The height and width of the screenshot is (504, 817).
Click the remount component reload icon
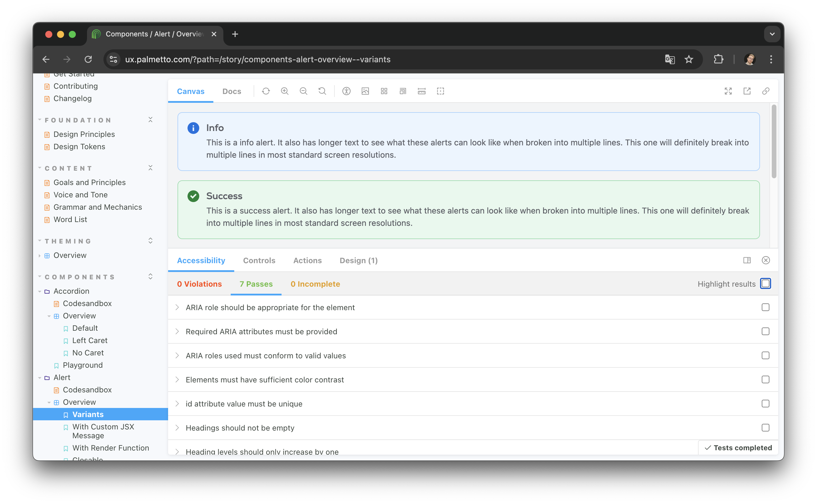[266, 91]
